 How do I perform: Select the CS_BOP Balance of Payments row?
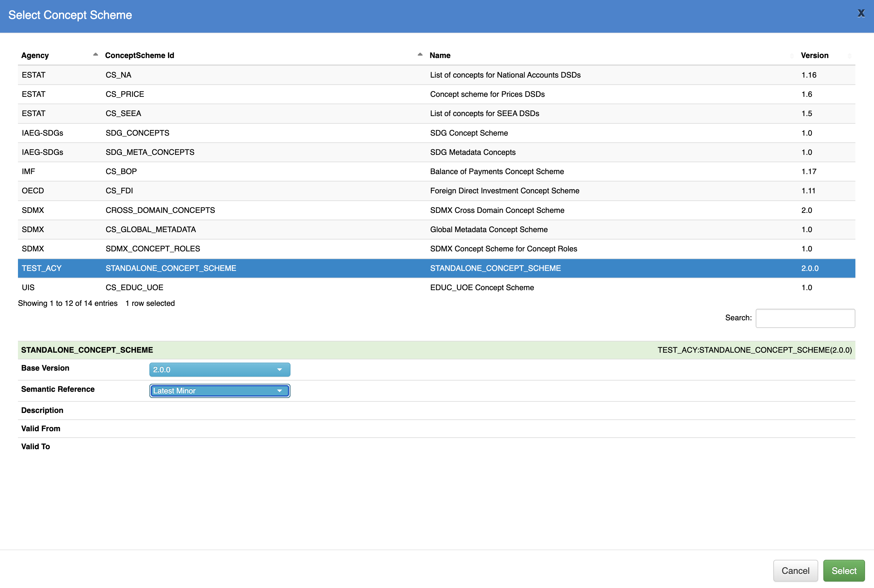click(436, 172)
